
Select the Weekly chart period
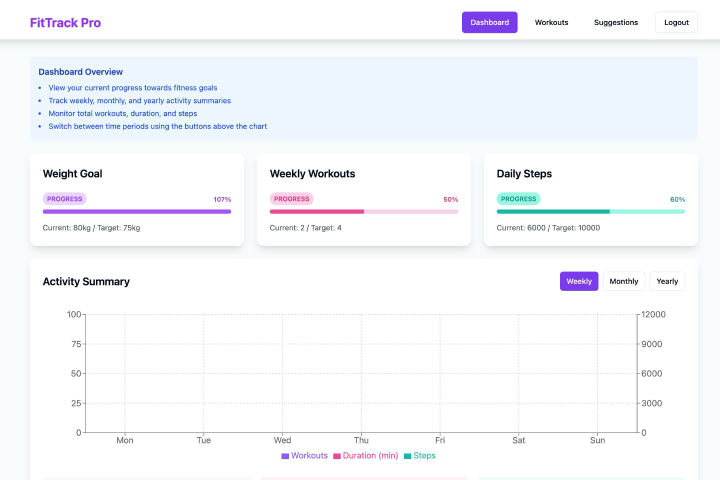pos(579,281)
